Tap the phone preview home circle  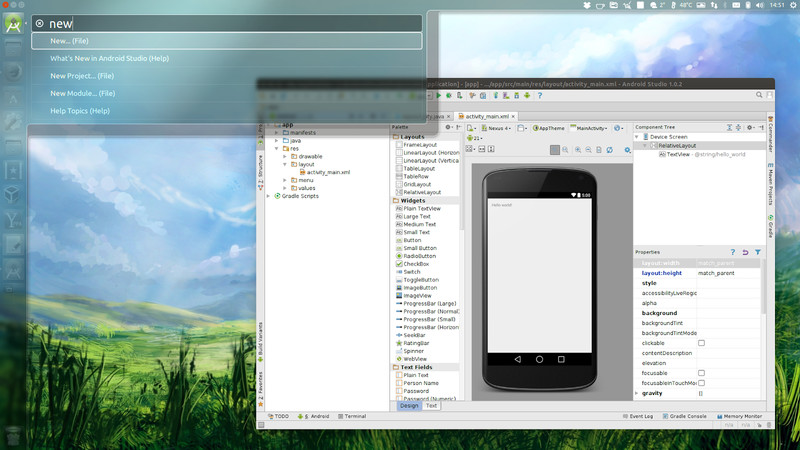click(x=539, y=359)
